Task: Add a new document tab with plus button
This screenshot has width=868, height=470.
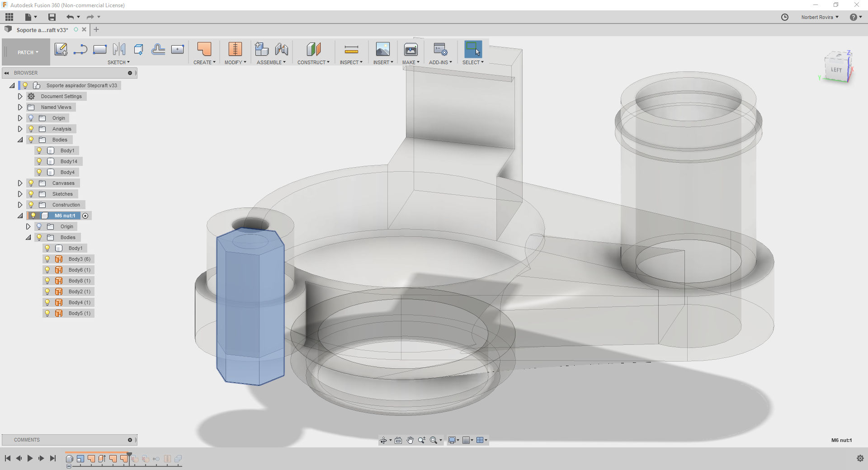Action: coord(96,30)
